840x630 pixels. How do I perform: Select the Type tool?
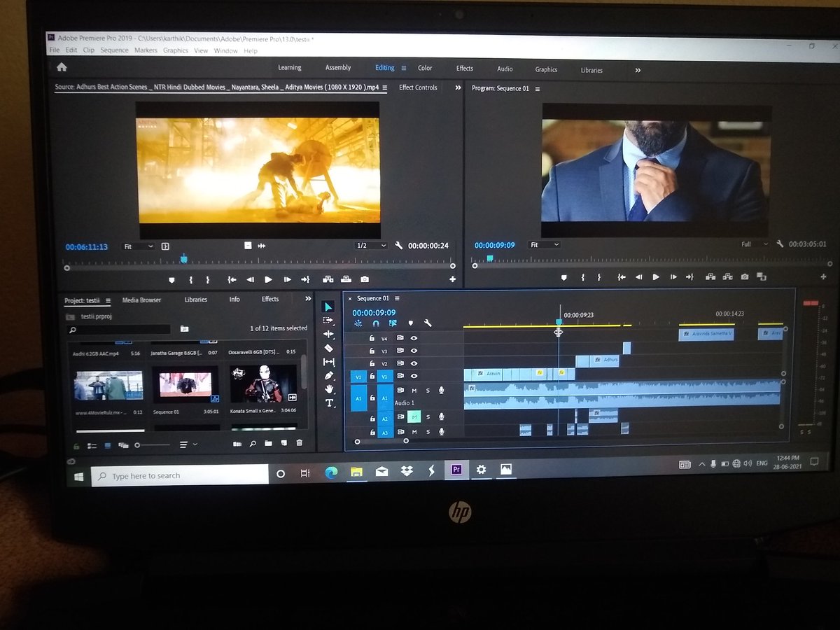(x=329, y=403)
